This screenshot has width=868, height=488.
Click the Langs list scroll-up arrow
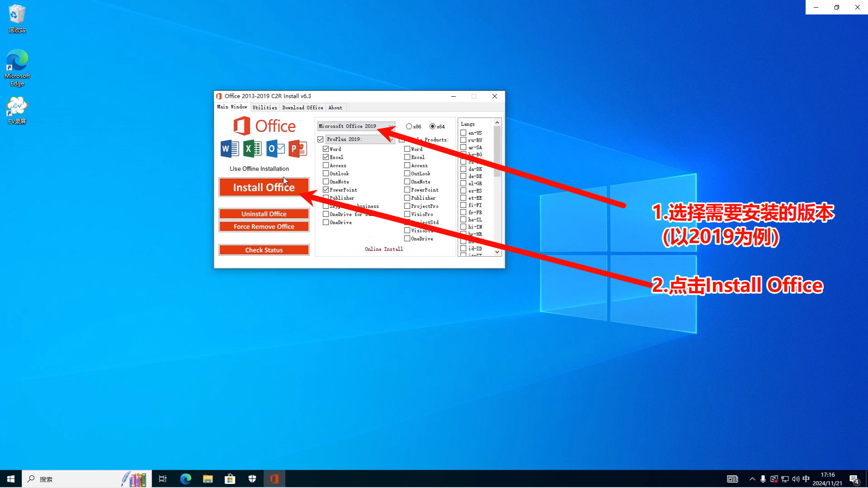point(497,123)
